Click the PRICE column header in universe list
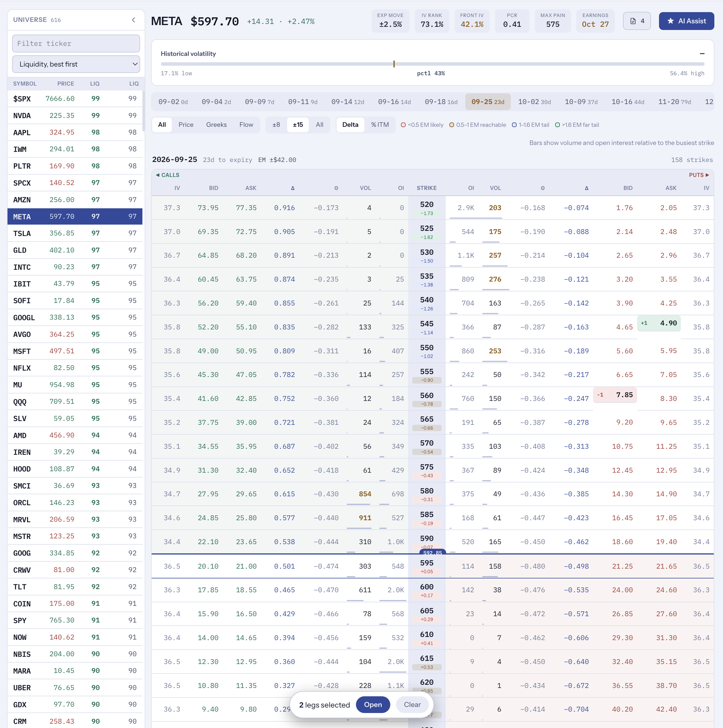Image resolution: width=723 pixels, height=728 pixels. (66, 84)
